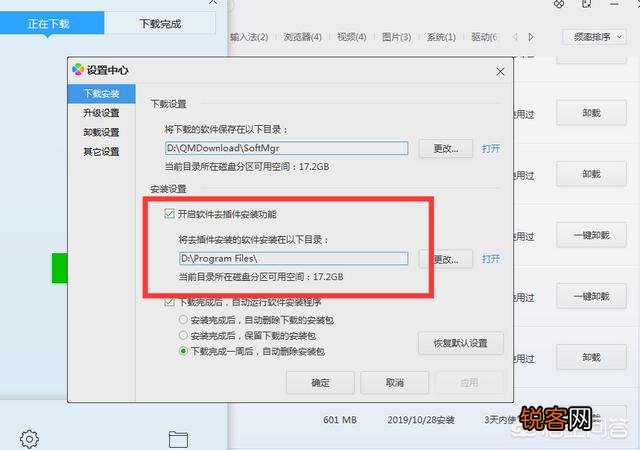The width and height of the screenshot is (640, 450).
Task: Click 打开 link beside Program Files path
Action: [491, 259]
